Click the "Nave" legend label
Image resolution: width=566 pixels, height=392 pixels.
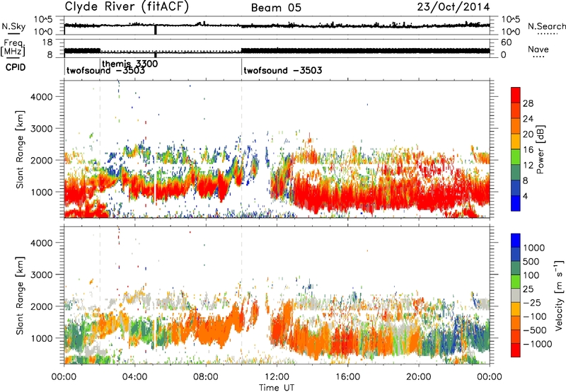coord(538,49)
